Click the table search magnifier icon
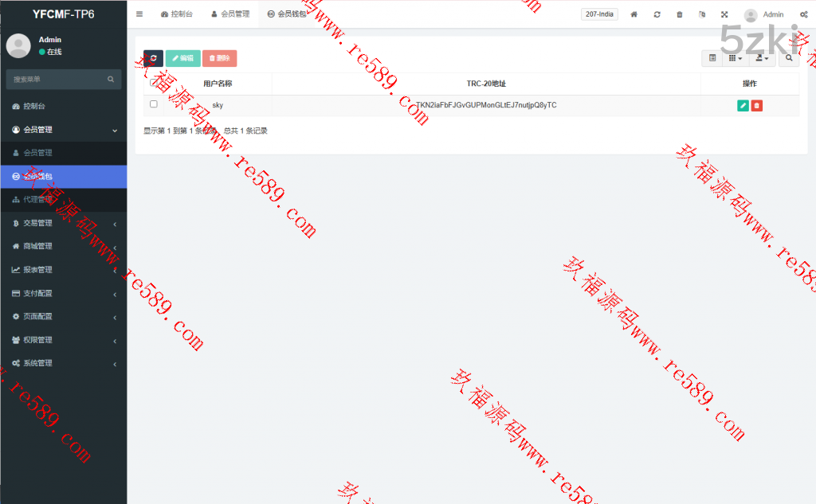Viewport: 816px width, 504px height. (789, 58)
